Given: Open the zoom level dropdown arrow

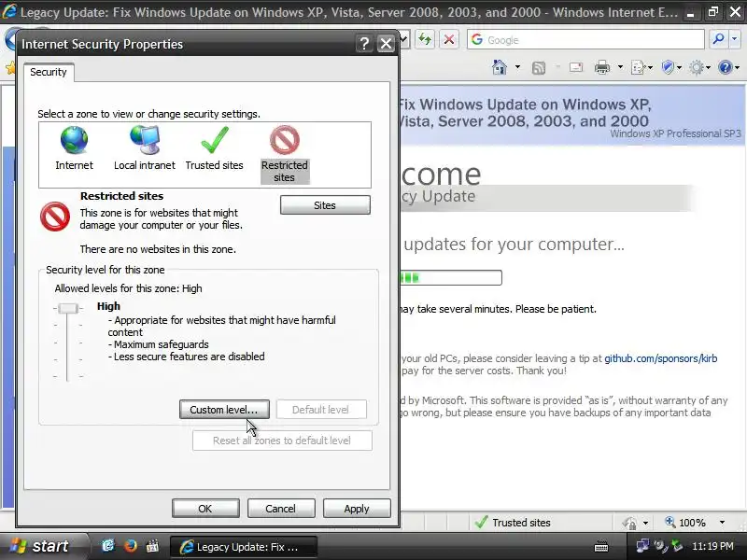Looking at the screenshot, I should tap(722, 523).
